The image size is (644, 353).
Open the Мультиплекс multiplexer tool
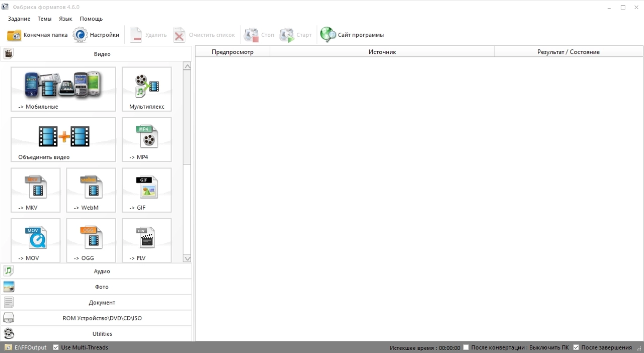[146, 89]
